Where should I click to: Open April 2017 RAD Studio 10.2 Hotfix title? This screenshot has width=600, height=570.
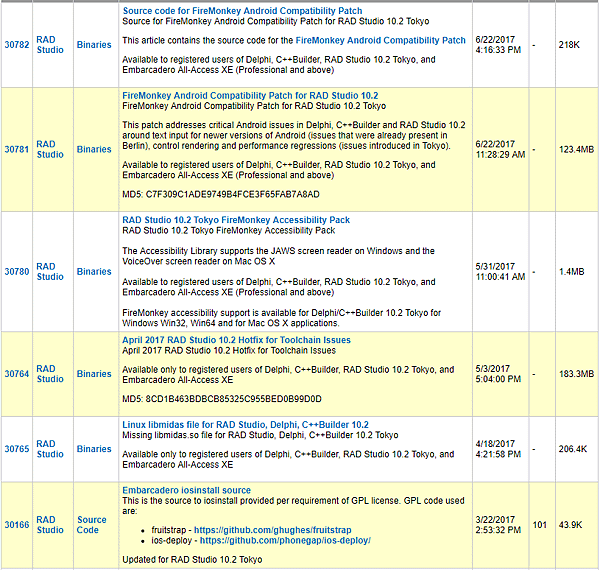click(x=236, y=340)
